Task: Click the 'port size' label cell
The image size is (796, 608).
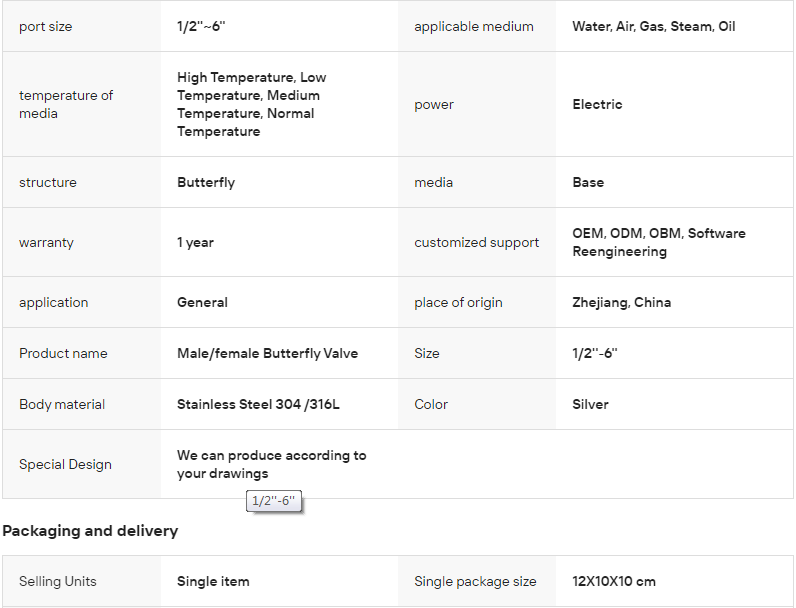Action: click(46, 27)
